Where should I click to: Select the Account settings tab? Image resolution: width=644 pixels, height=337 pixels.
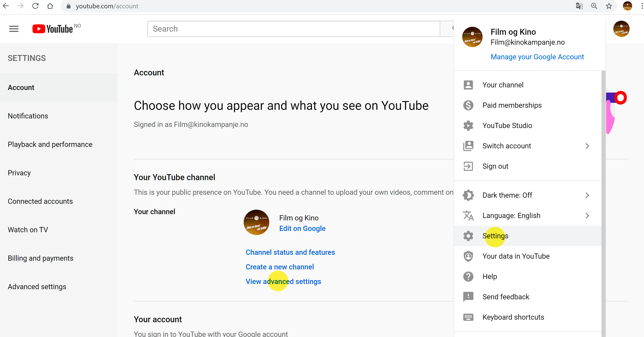[x=59, y=87]
